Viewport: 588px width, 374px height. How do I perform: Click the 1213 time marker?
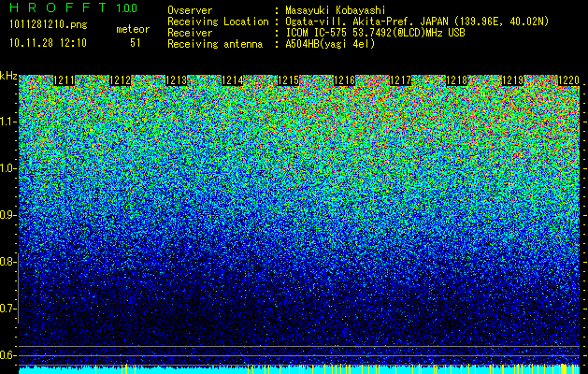click(177, 80)
